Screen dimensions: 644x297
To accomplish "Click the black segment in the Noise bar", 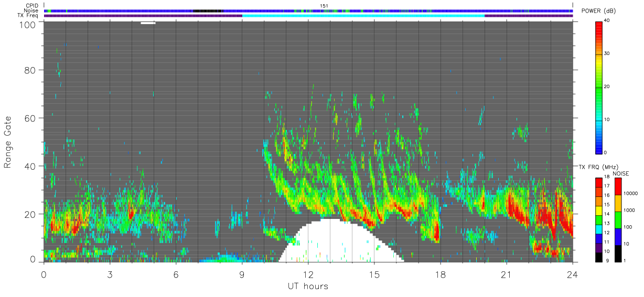I will [208, 10].
